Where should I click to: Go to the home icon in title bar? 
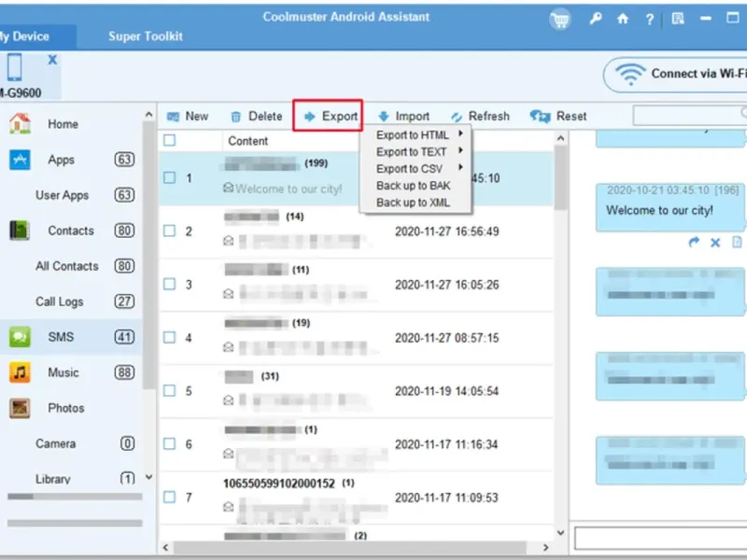[623, 19]
